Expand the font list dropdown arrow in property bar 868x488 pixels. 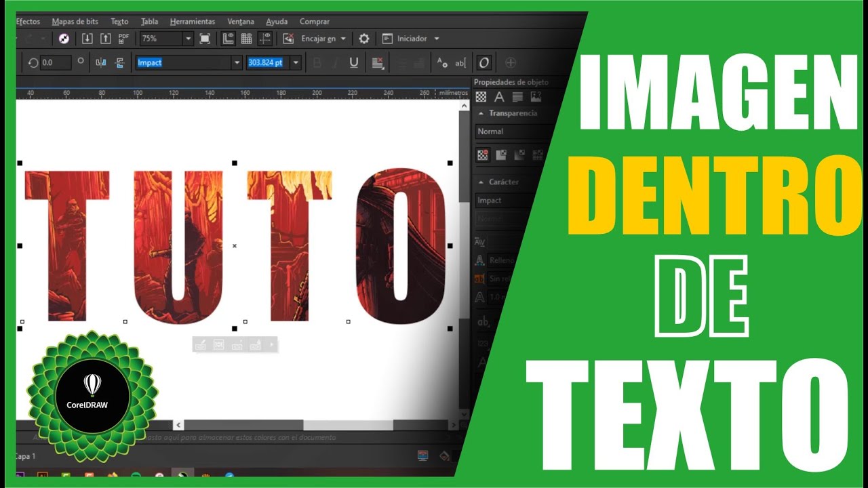pyautogui.click(x=237, y=62)
